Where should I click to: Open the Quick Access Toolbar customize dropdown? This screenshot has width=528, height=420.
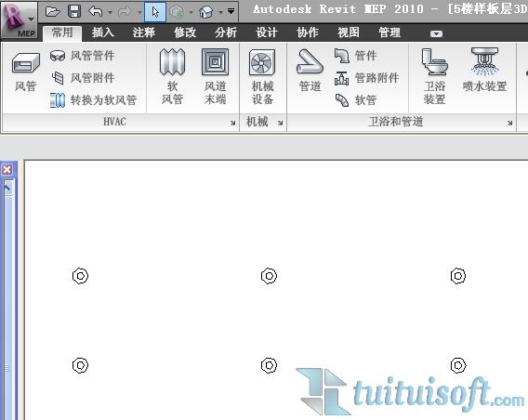tap(231, 11)
